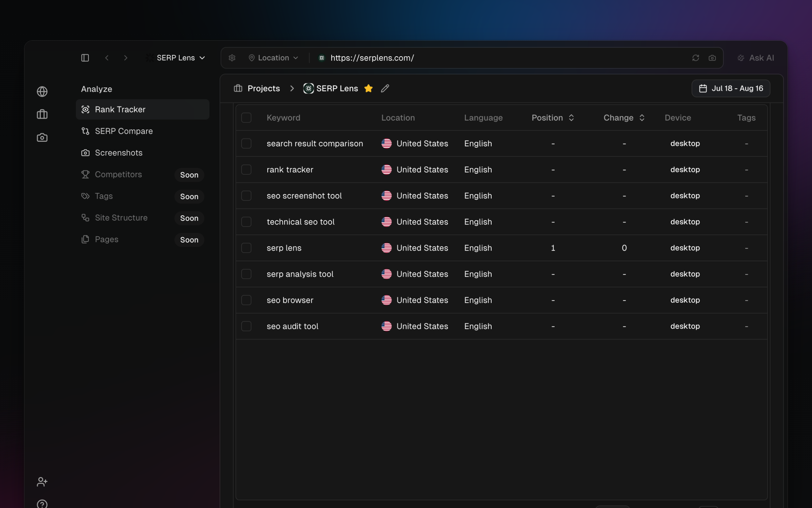Click the Device column header
This screenshot has height=508, width=812.
[x=678, y=118]
